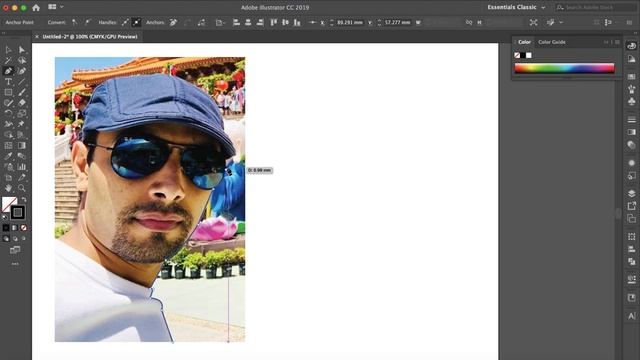Select the Zoom magnifier tool

click(x=22, y=188)
